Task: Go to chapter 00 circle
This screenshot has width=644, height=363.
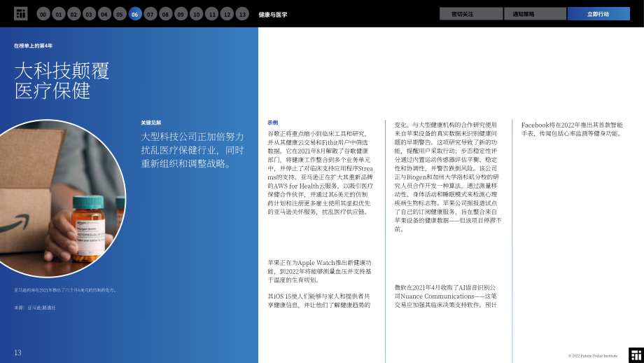Action: coord(43,14)
